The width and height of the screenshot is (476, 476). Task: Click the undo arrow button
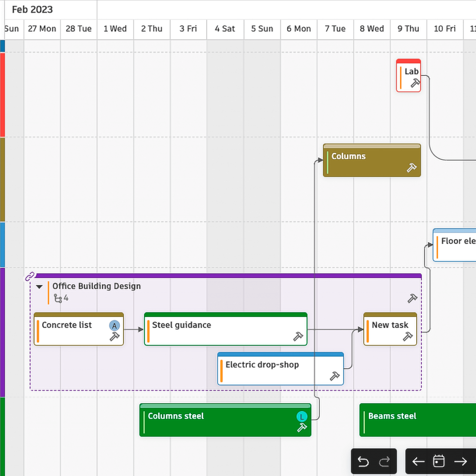(x=363, y=462)
